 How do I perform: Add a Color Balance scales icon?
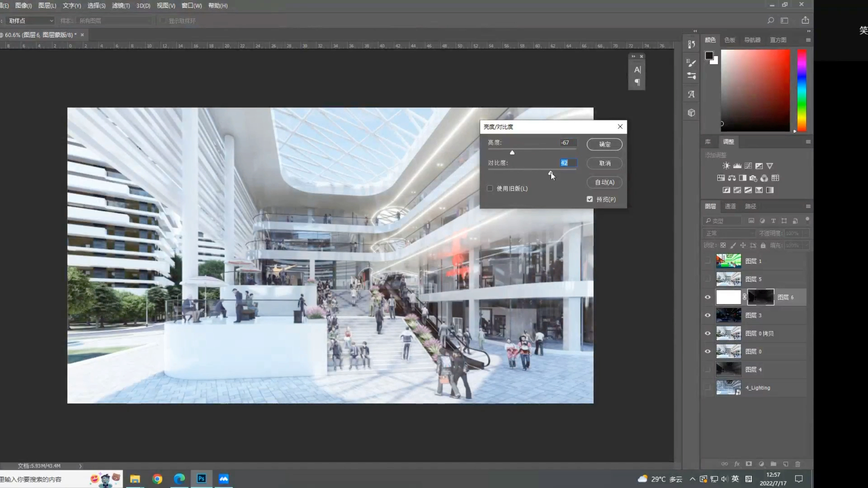coord(732,178)
